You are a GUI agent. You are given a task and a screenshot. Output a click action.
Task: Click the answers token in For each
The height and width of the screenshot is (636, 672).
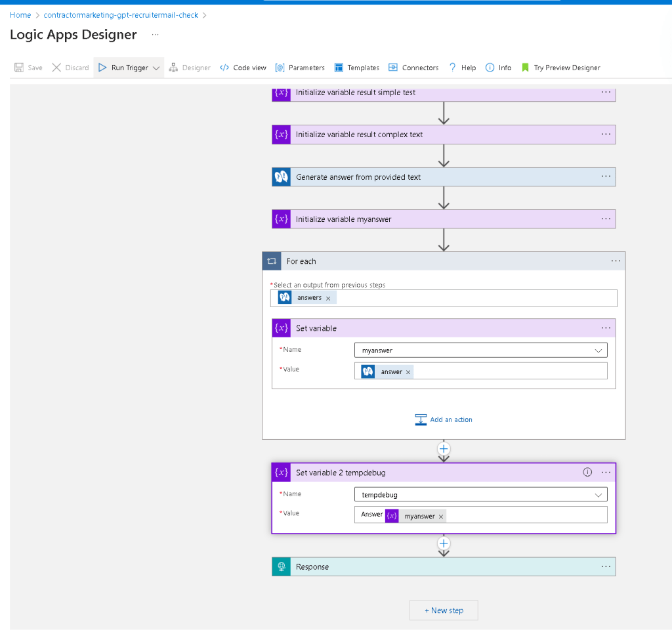click(307, 297)
